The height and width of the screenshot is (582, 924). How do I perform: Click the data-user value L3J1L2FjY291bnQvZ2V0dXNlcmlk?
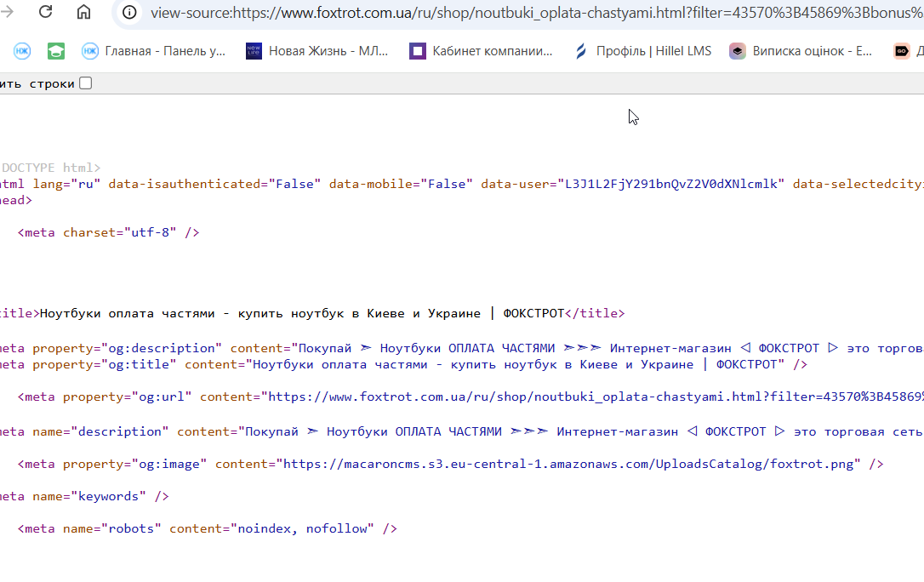tap(670, 185)
